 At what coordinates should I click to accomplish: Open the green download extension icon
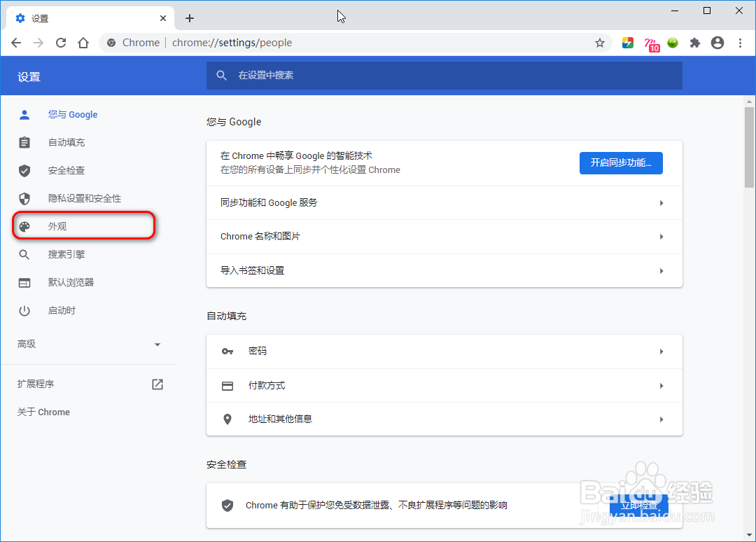[673, 43]
